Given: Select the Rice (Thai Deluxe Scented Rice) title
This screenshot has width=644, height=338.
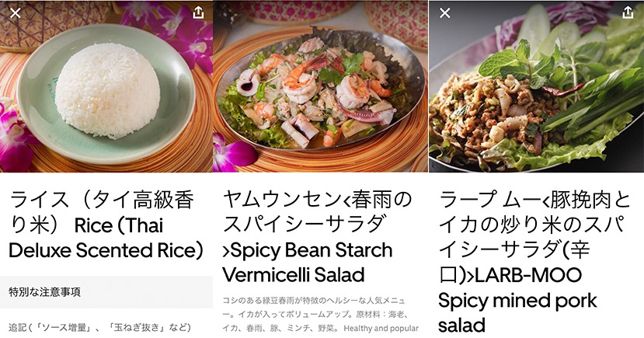Looking at the screenshot, I should click(x=106, y=225).
